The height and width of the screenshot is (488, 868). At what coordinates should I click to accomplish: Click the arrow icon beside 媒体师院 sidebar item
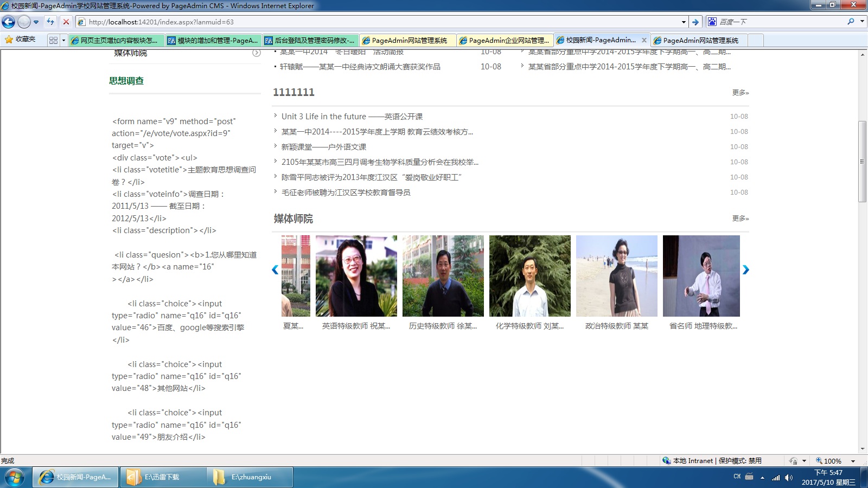257,53
